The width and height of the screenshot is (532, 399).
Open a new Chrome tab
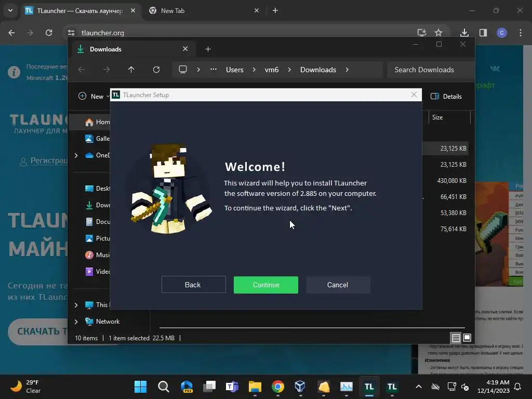click(x=275, y=10)
